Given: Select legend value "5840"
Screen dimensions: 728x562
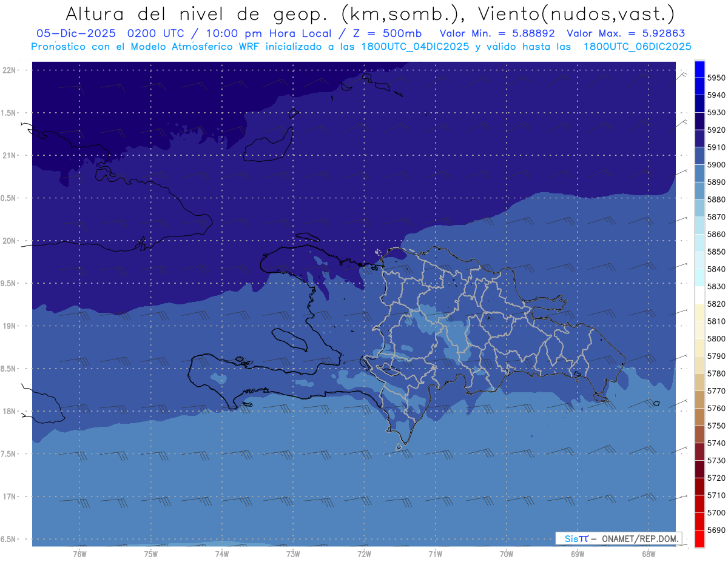Looking at the screenshot, I should 717,269.
